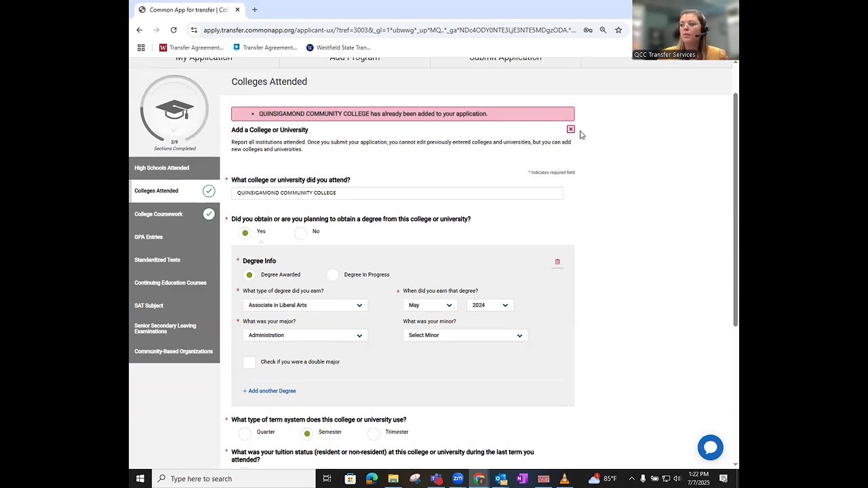Show hidden system tray icons chevron

pyautogui.click(x=631, y=479)
